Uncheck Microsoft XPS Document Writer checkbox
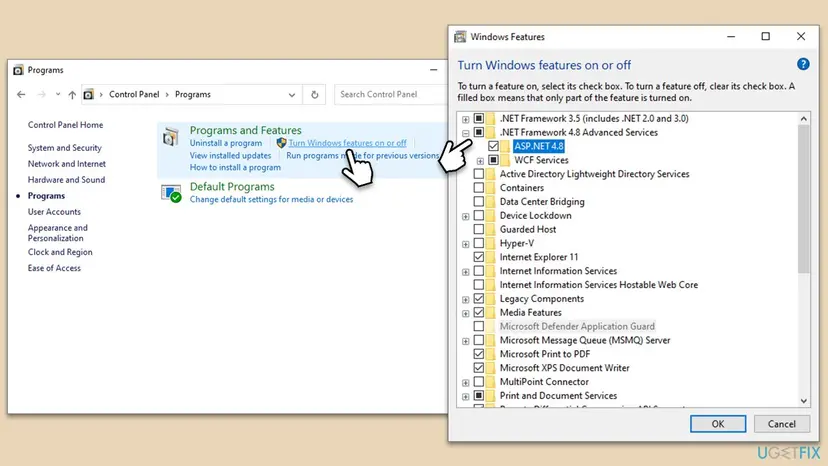This screenshot has width=828, height=466. [x=478, y=368]
